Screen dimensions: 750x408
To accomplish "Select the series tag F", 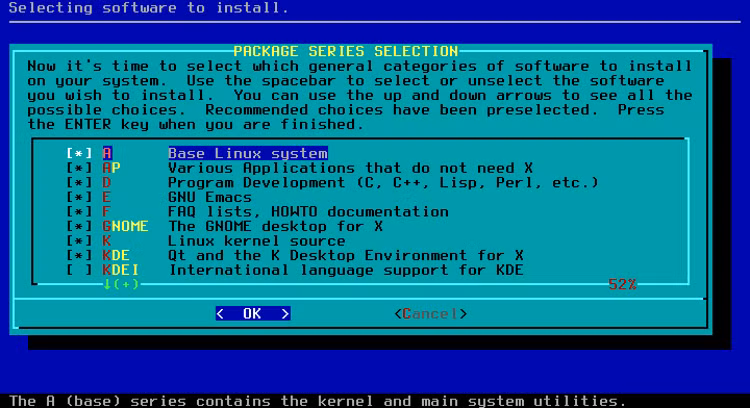I will point(107,212).
